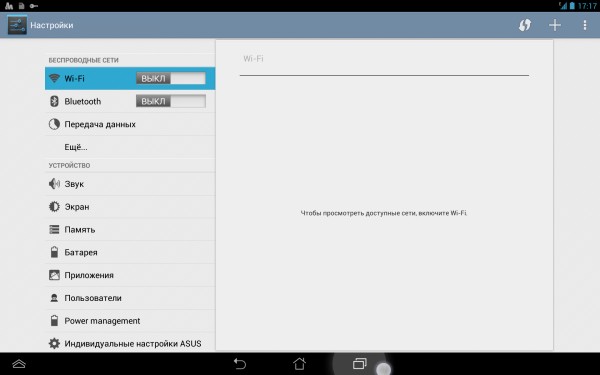The width and height of the screenshot is (600, 375).
Task: Open Приложения apps list
Action: [130, 275]
